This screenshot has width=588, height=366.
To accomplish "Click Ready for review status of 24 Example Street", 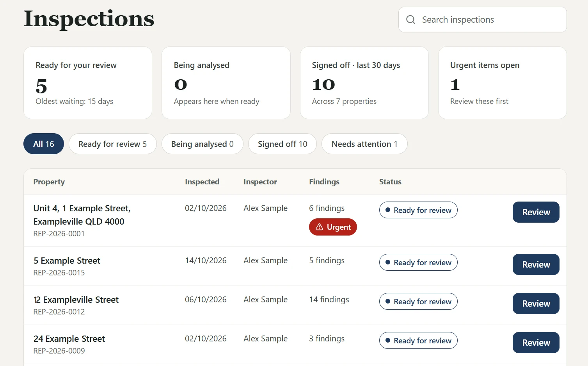I will coord(418,341).
